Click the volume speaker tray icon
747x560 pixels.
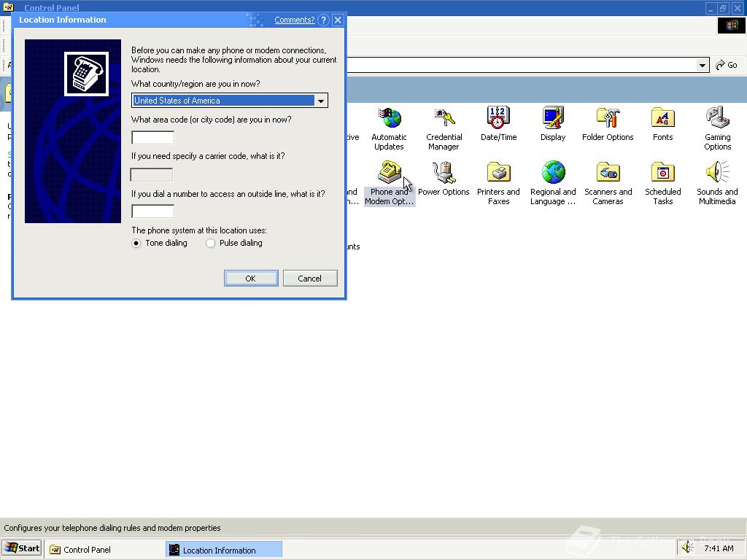687,548
